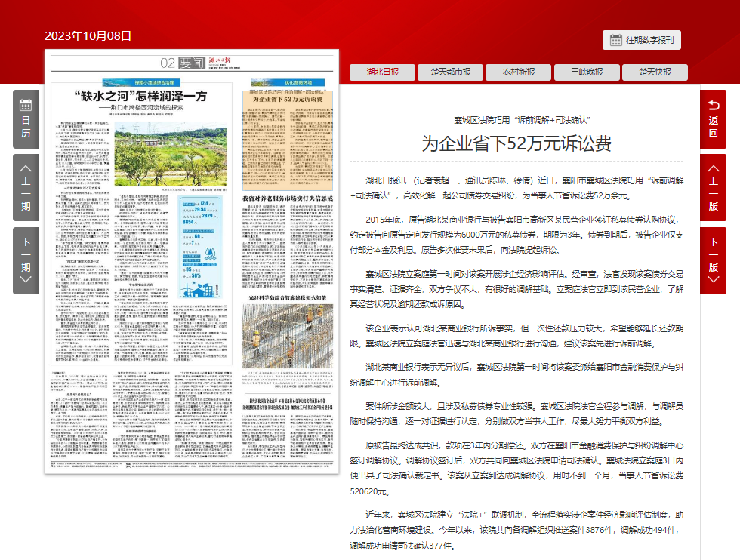Viewport: 740px width, 560px height.
Task: Click the blue section banner above 缺水之河 headline
Action: pyautogui.click(x=140, y=82)
